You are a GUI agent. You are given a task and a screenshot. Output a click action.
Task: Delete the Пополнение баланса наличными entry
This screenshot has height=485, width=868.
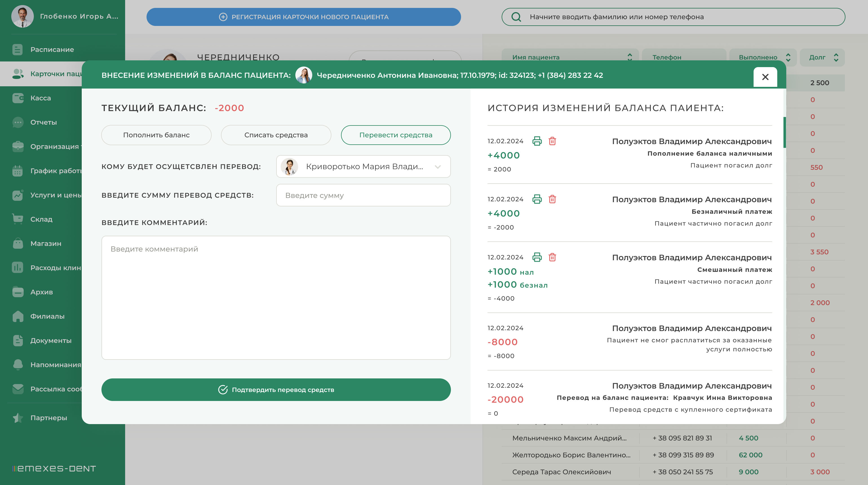552,141
